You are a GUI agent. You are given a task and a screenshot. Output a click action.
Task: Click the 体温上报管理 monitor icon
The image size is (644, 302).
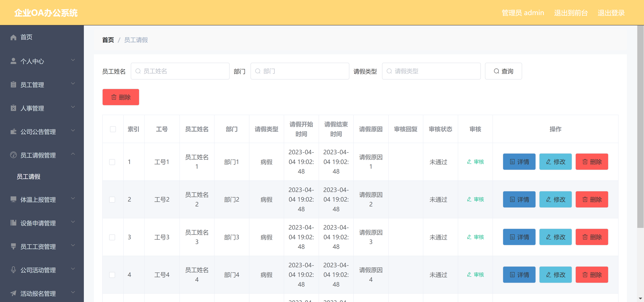coord(13,199)
